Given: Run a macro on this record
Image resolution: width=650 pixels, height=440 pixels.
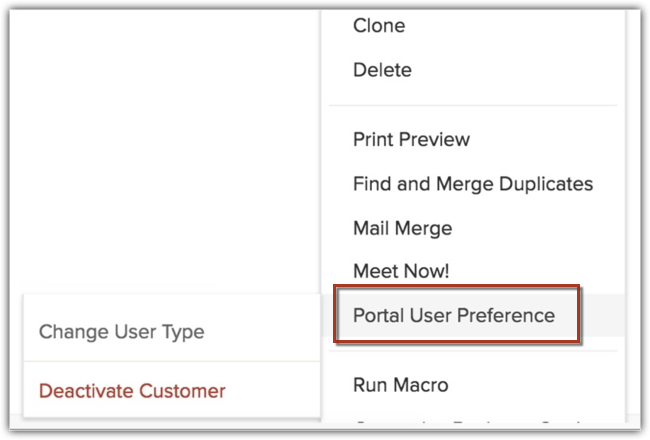Looking at the screenshot, I should point(400,385).
